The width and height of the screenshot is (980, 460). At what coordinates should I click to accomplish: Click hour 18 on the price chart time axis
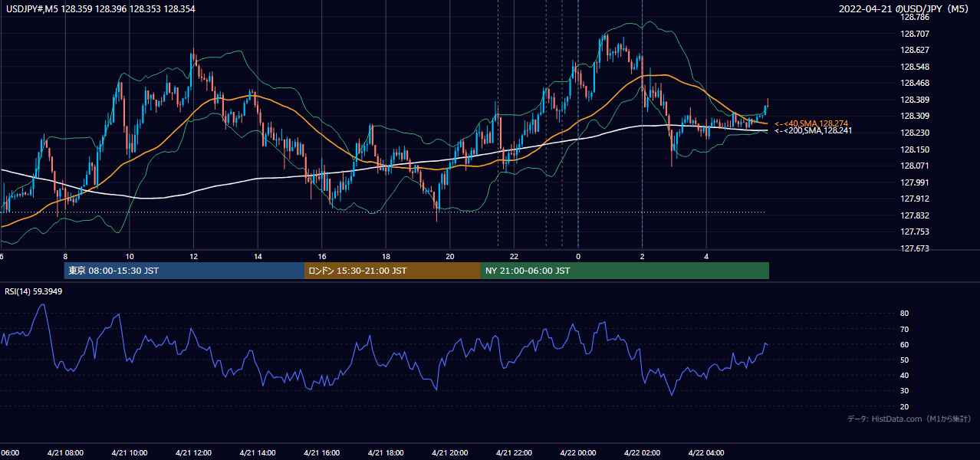pos(386,257)
